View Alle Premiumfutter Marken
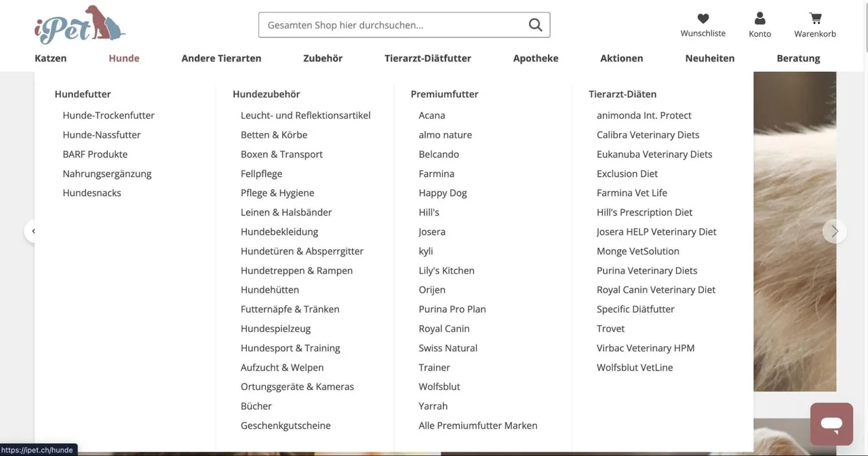 point(478,425)
